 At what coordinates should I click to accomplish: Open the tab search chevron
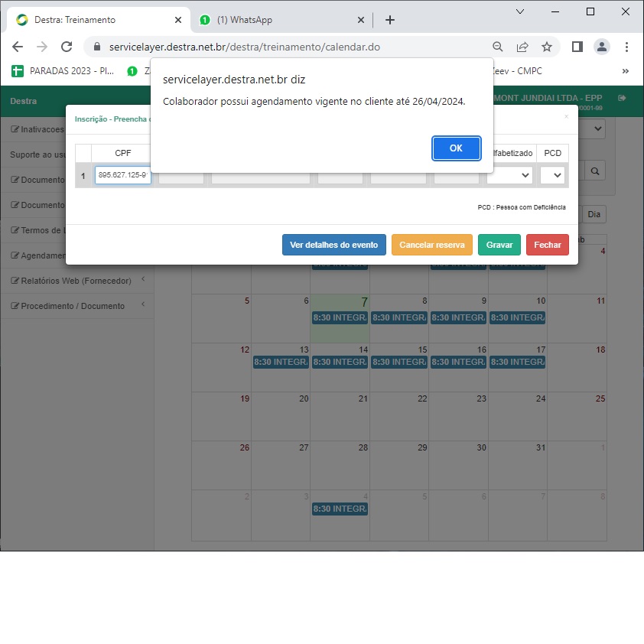click(x=520, y=11)
